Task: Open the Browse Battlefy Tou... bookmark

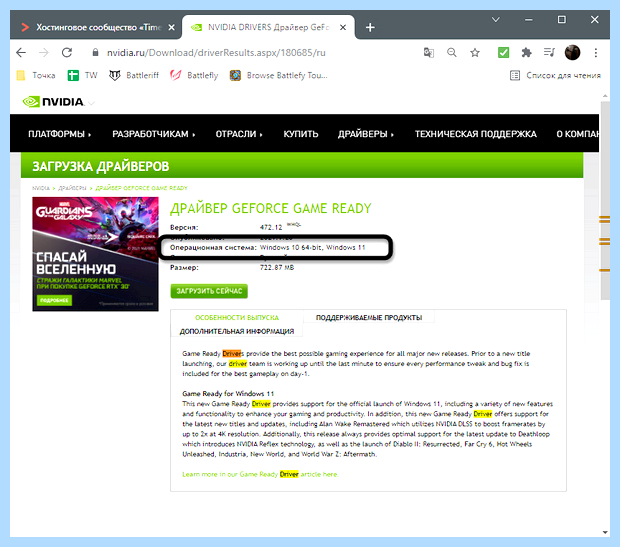Action: pos(278,75)
